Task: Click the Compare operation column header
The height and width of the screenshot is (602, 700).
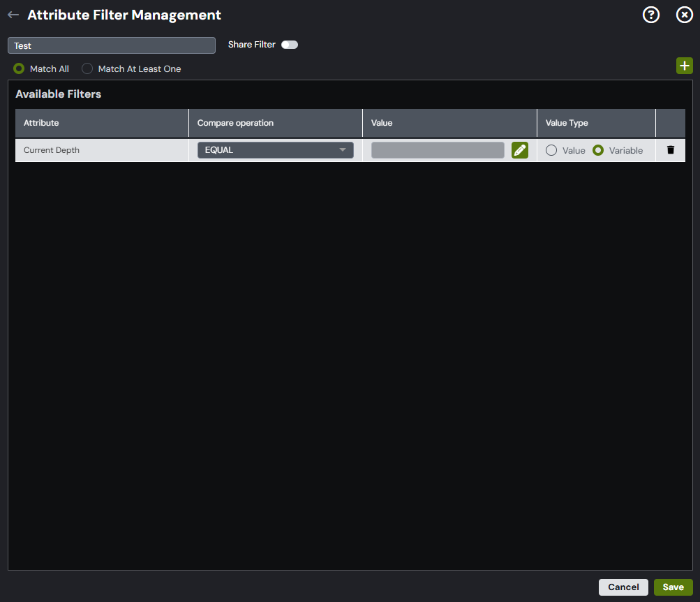Action: point(276,123)
